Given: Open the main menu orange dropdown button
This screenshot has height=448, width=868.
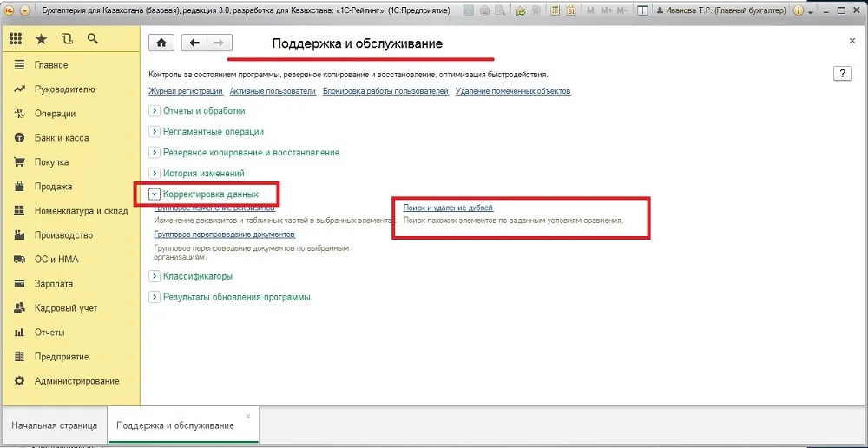Looking at the screenshot, I should 25,10.
